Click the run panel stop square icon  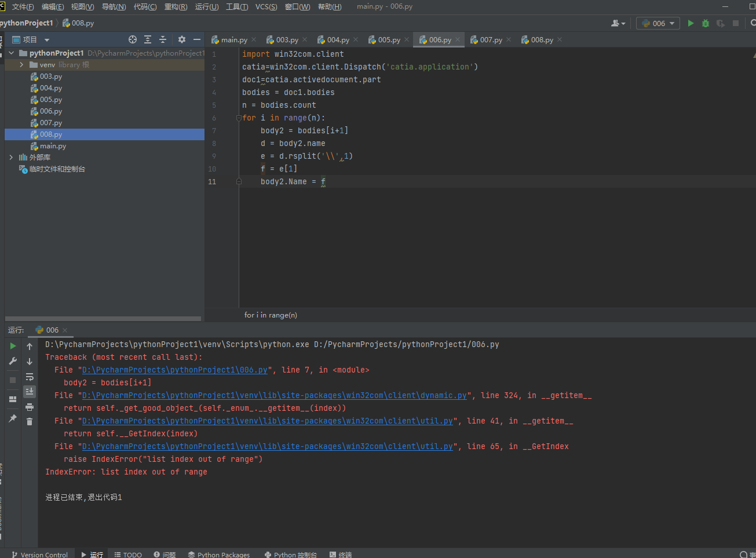(13, 380)
